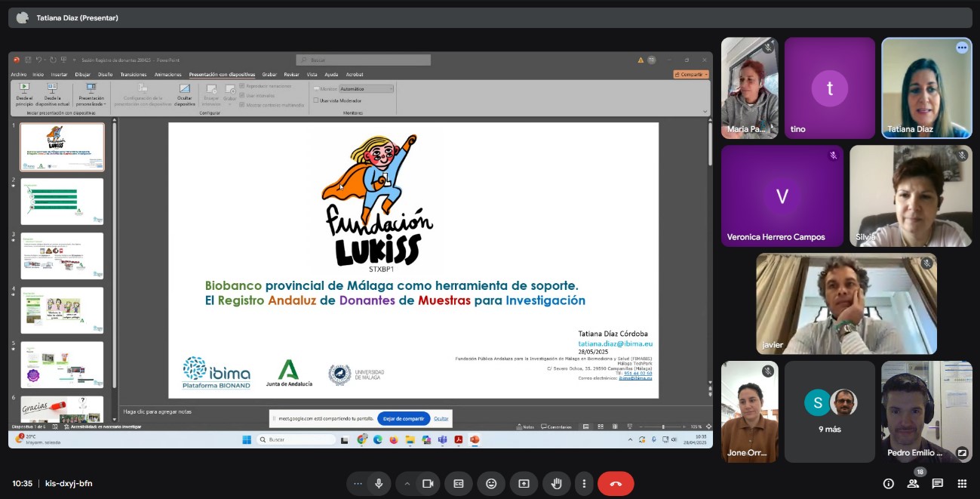Select slide 2 thumbnail in panel

coord(62,201)
